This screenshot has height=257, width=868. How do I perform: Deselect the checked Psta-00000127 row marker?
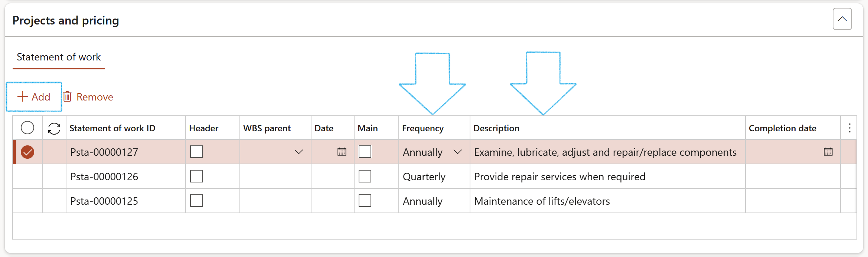click(27, 152)
